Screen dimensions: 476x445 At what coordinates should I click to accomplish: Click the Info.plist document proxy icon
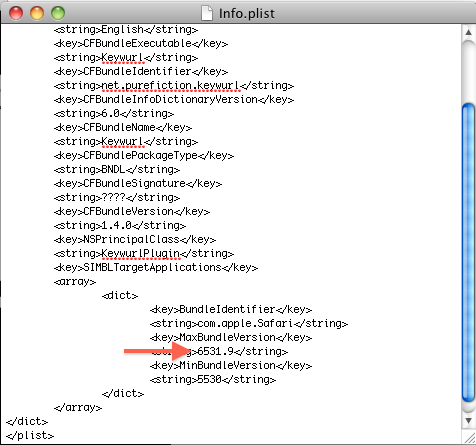(x=207, y=14)
